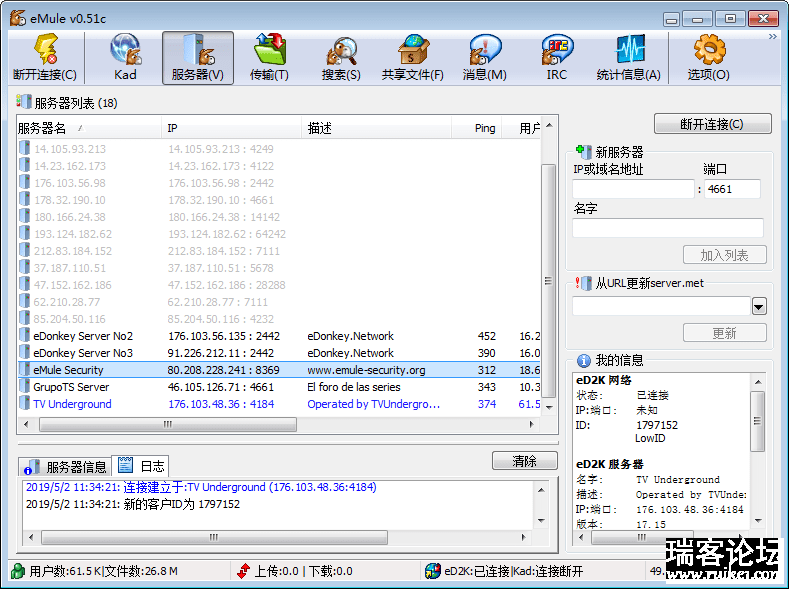Image resolution: width=789 pixels, height=589 pixels.
Task: Click the 端口 port field showing 4661
Action: [x=732, y=189]
